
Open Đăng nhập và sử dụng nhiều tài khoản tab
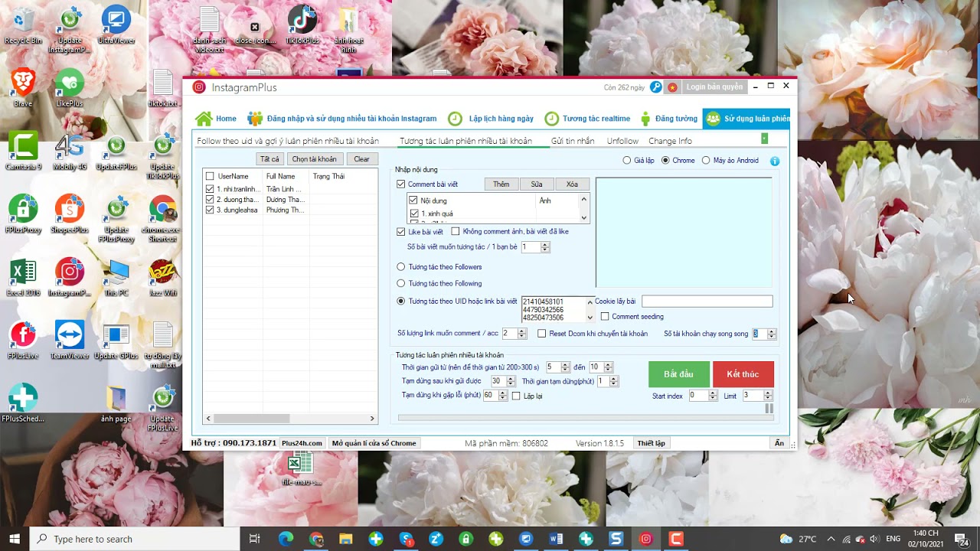tap(341, 119)
